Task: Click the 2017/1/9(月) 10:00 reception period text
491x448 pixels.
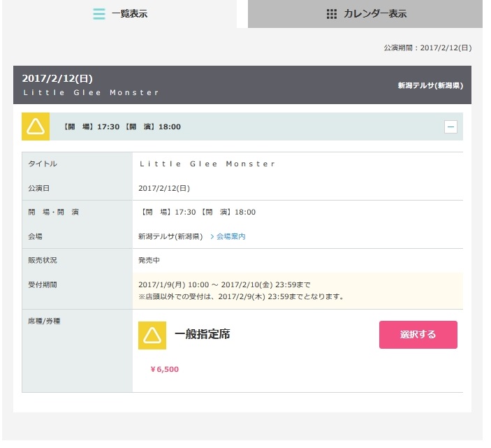Action: (x=224, y=284)
